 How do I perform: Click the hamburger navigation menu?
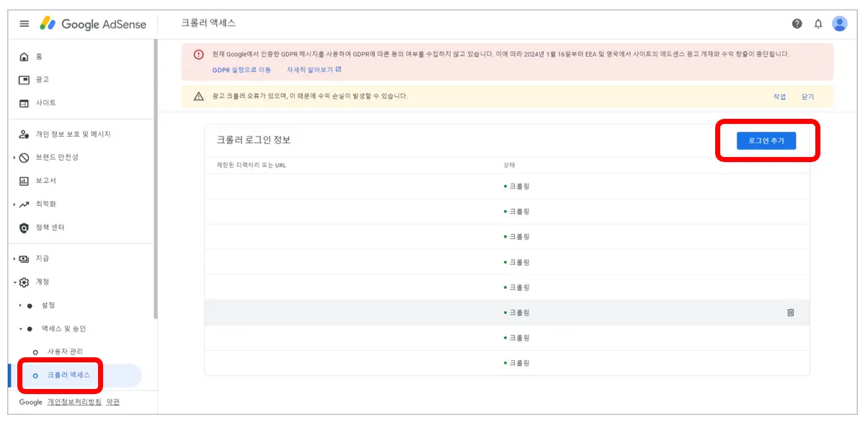24,23
